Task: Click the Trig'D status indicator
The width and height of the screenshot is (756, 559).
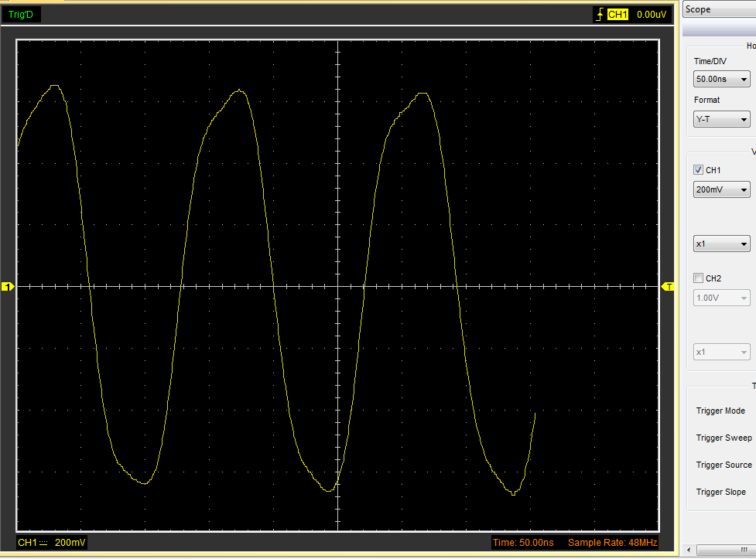Action: pos(21,15)
